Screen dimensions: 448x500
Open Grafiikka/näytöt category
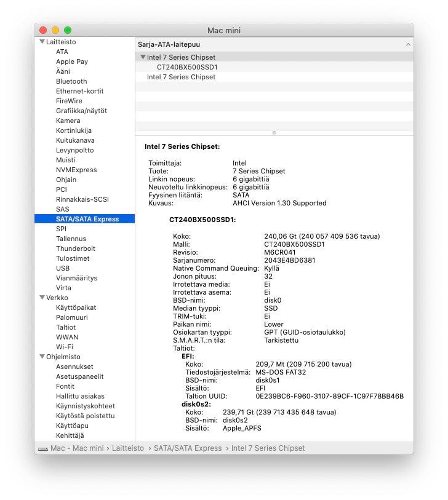point(81,111)
